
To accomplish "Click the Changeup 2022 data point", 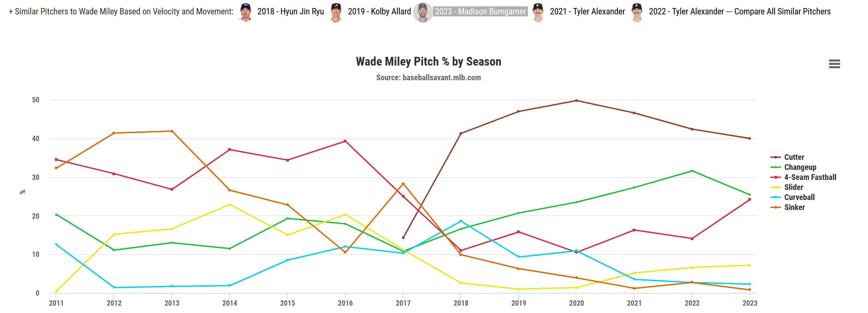I will point(692,171).
